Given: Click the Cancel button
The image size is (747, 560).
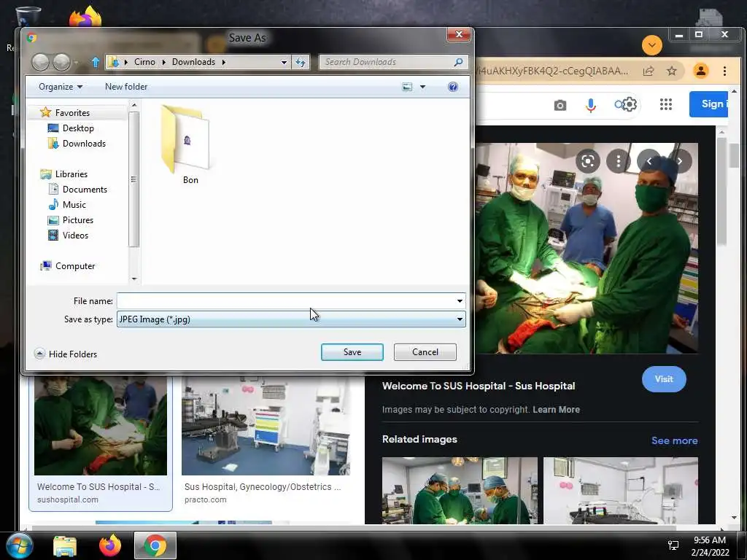Looking at the screenshot, I should (425, 352).
